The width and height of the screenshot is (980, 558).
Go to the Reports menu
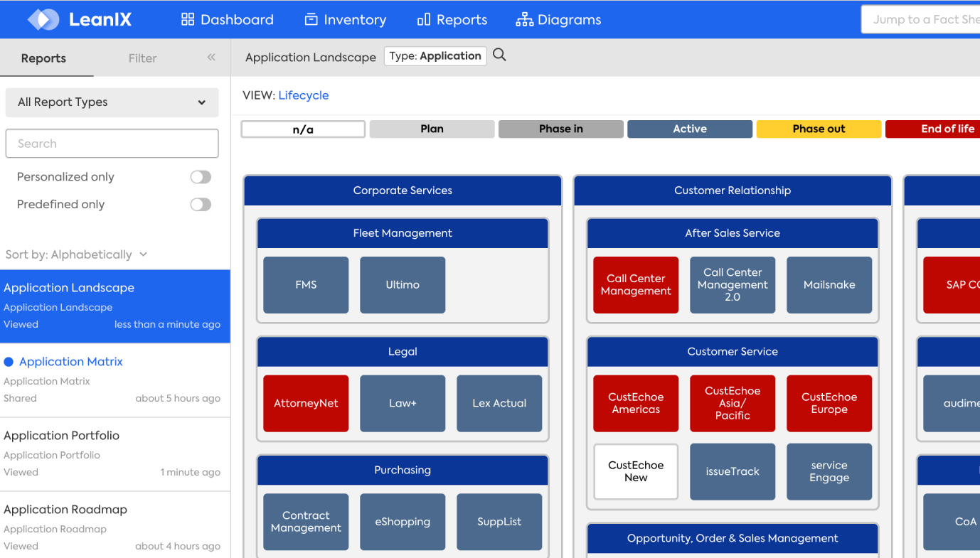pos(452,20)
